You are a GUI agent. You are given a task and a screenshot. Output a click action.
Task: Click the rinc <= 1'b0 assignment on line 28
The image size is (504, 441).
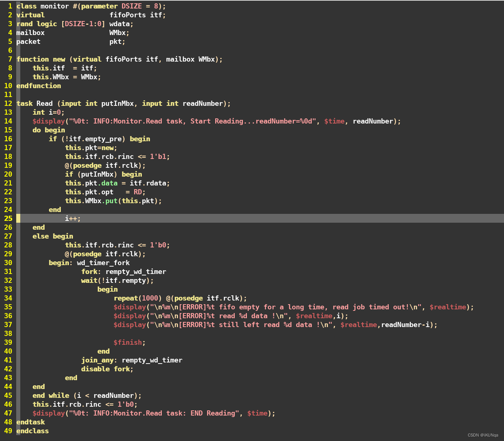(x=118, y=245)
